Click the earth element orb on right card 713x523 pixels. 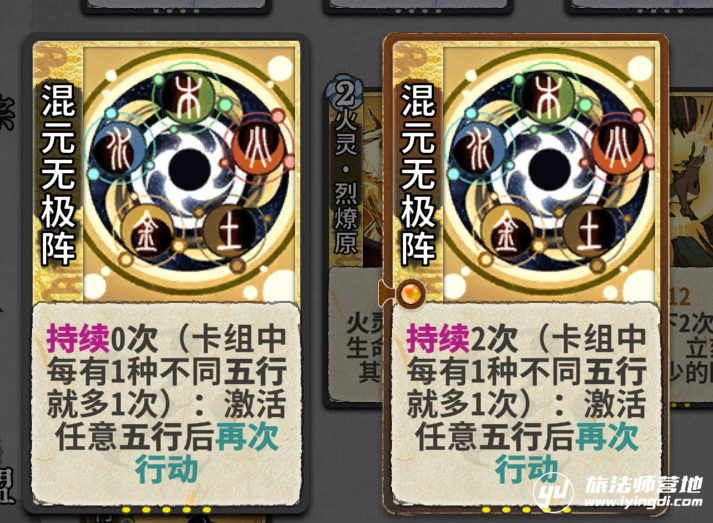coord(590,231)
